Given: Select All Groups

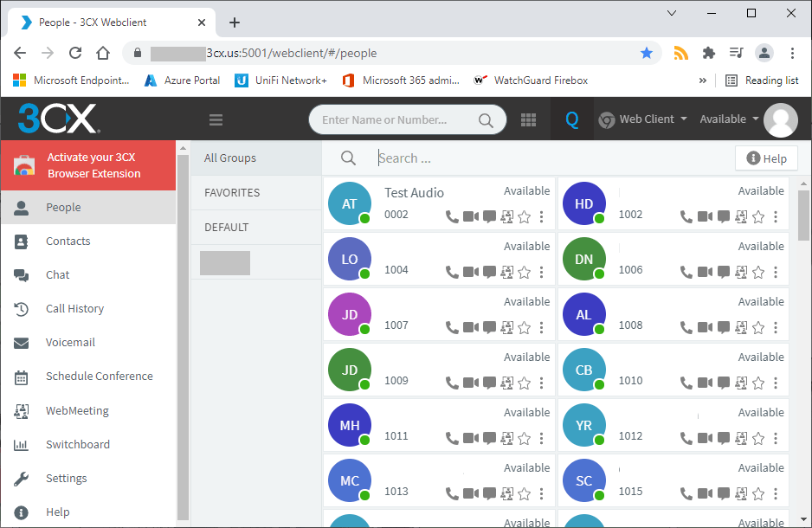Looking at the screenshot, I should tap(256, 158).
